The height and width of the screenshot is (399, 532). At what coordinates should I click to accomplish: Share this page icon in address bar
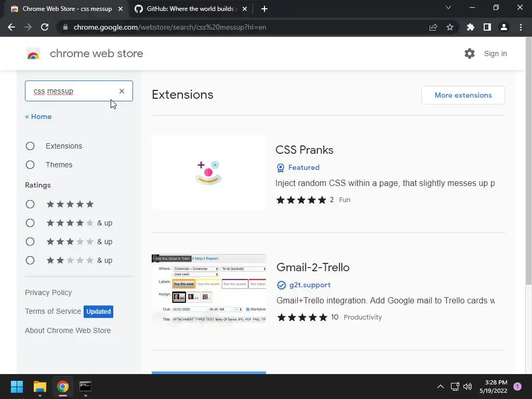[x=433, y=27]
